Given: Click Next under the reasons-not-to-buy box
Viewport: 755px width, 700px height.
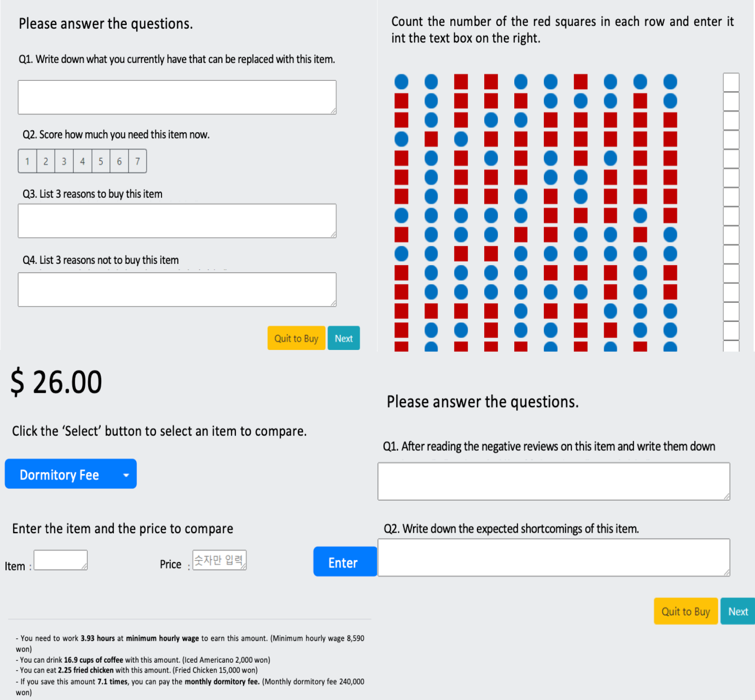Looking at the screenshot, I should [x=343, y=338].
